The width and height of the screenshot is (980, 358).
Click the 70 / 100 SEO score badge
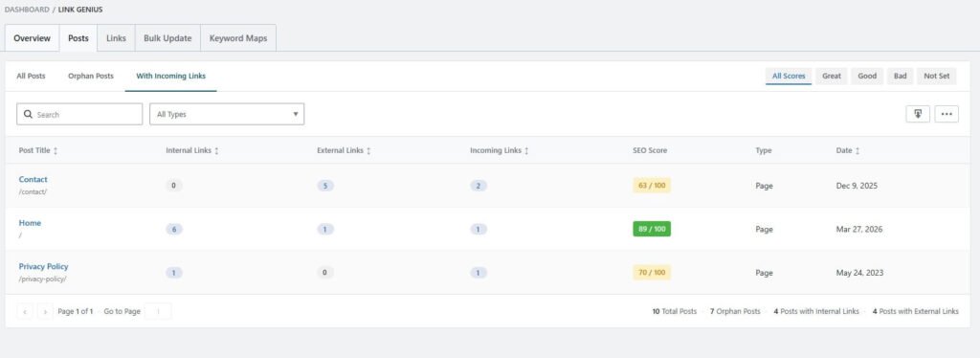[x=652, y=273]
